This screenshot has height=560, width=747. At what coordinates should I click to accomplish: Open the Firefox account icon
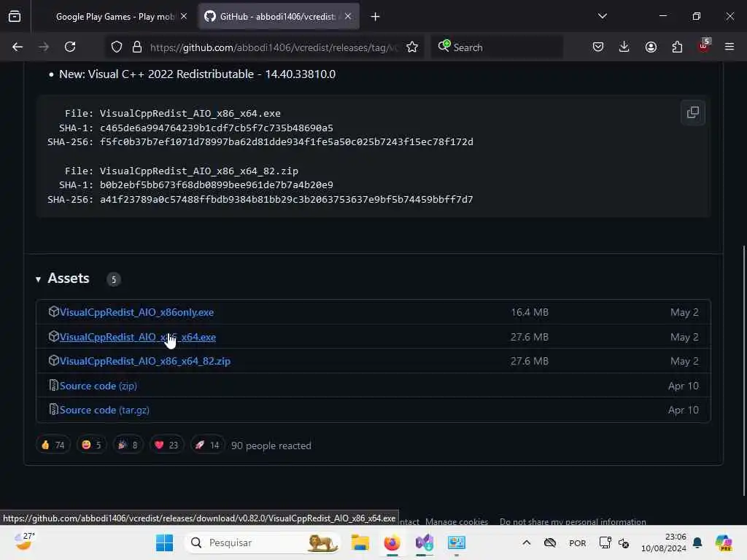651,47
